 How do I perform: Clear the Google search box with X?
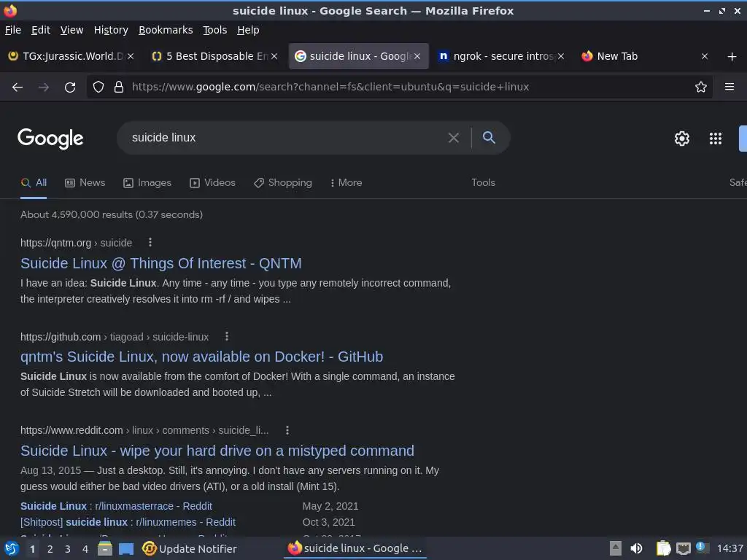(454, 138)
